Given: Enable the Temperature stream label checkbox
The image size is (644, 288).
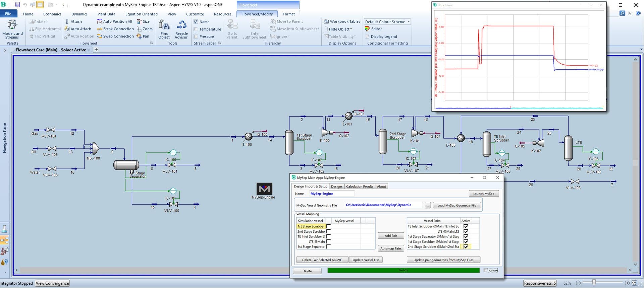Looking at the screenshot, I should click(196, 29).
